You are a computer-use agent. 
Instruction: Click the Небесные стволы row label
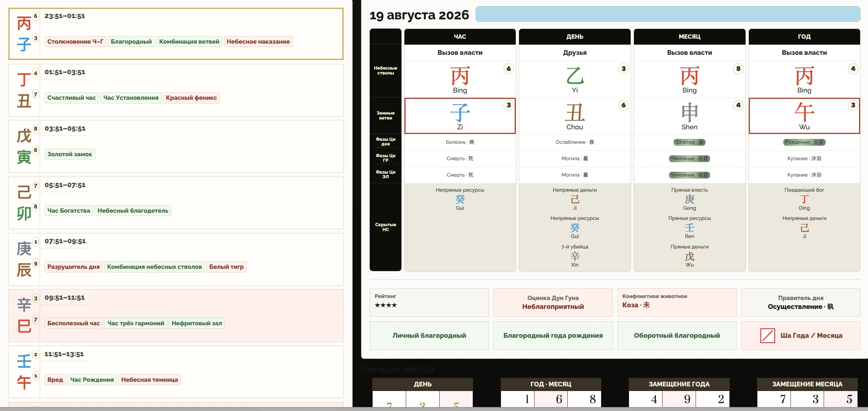point(385,70)
